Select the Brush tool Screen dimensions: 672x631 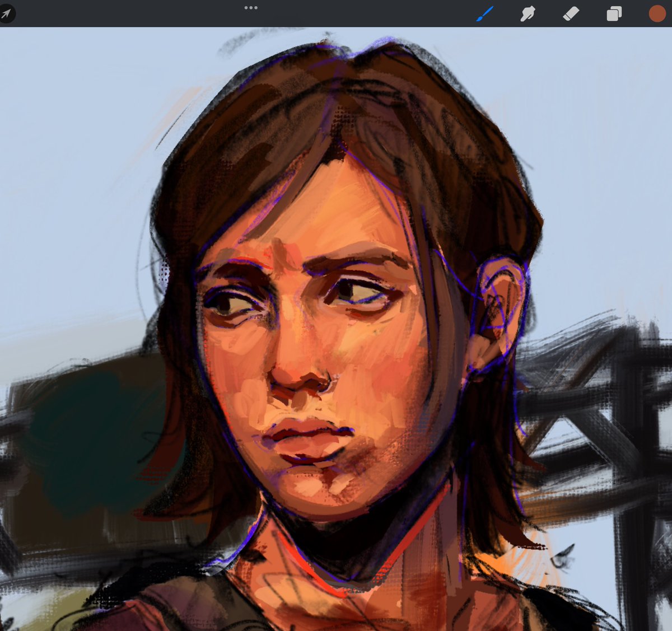(x=485, y=13)
